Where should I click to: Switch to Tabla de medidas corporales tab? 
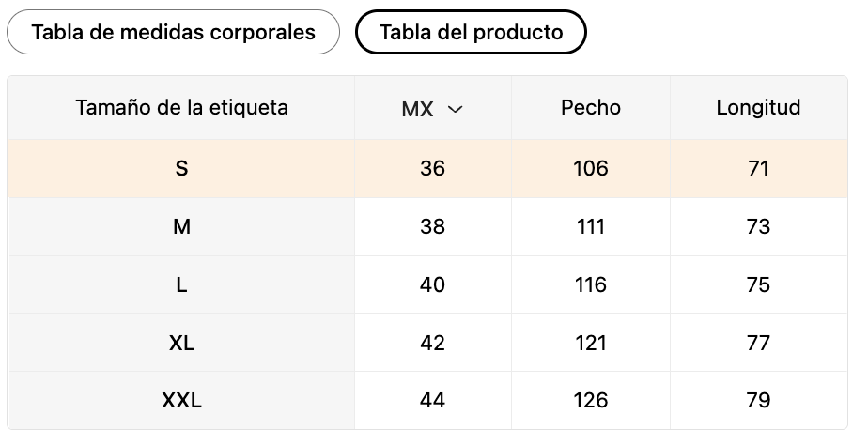(173, 32)
